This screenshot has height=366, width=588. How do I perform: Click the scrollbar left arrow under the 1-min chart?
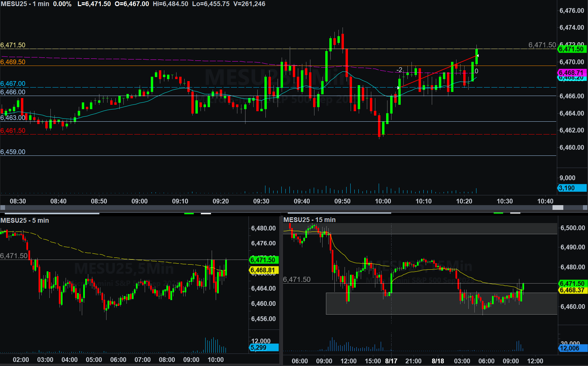3,208
